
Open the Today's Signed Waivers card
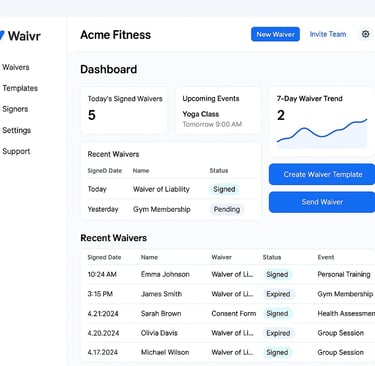(x=124, y=110)
